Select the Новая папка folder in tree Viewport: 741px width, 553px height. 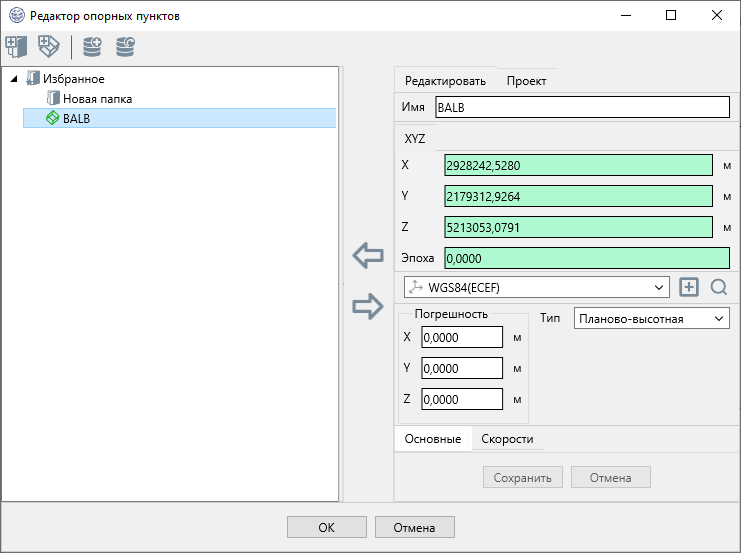[97, 99]
